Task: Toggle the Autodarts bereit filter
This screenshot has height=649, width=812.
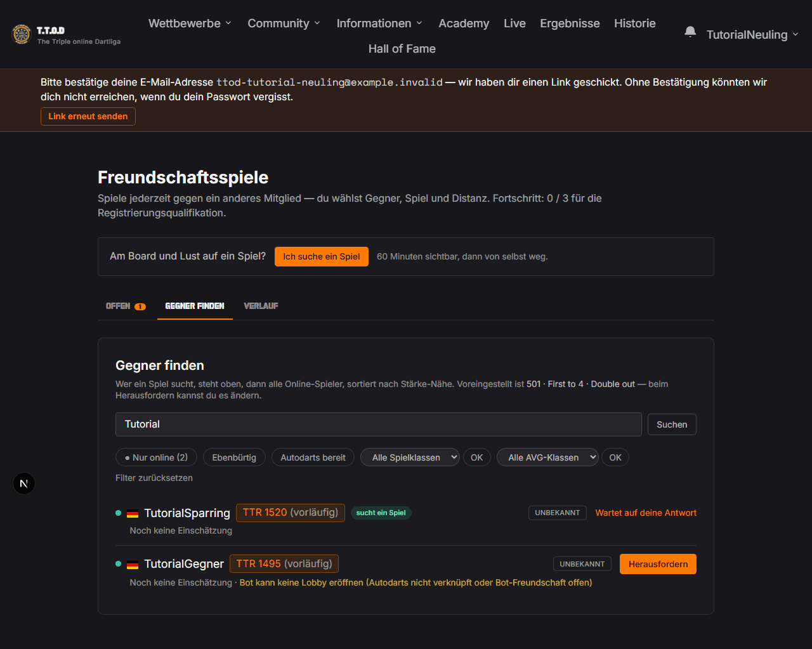Action: pos(313,457)
